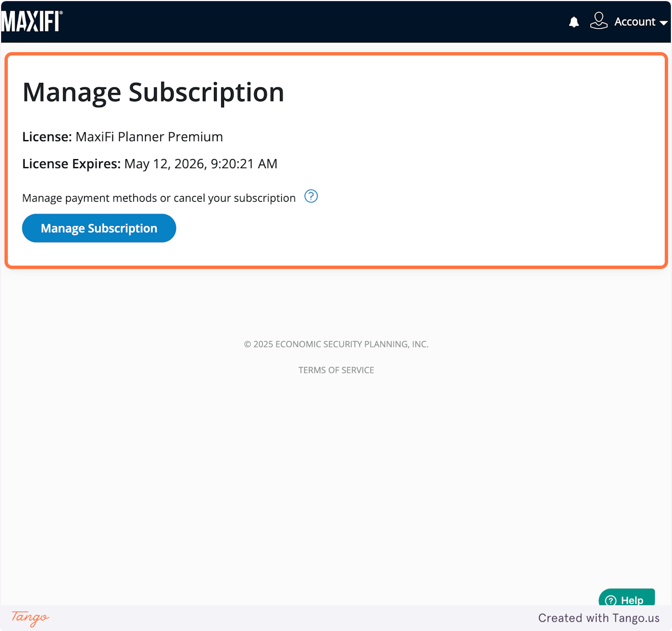This screenshot has height=631, width=672.
Task: Click the manage payment methods description text
Action: (159, 198)
